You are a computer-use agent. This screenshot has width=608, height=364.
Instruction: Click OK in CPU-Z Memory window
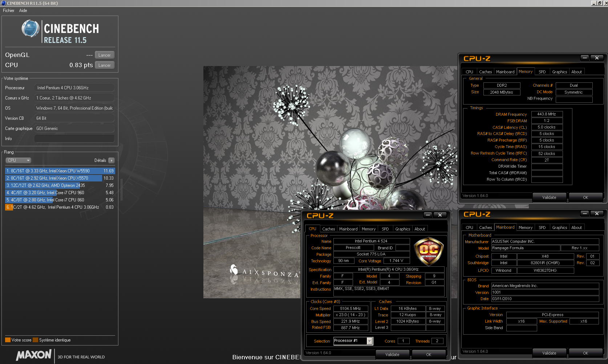tap(585, 197)
